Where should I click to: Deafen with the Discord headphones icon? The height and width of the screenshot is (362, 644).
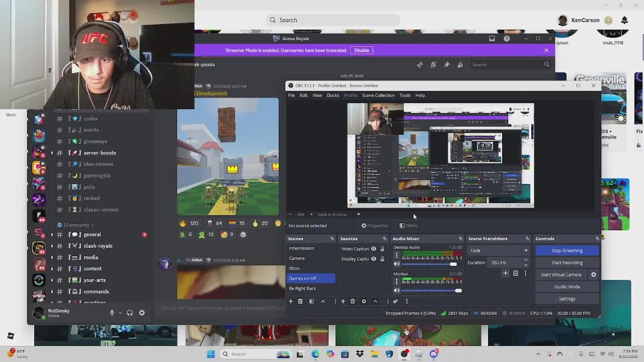coord(130,313)
